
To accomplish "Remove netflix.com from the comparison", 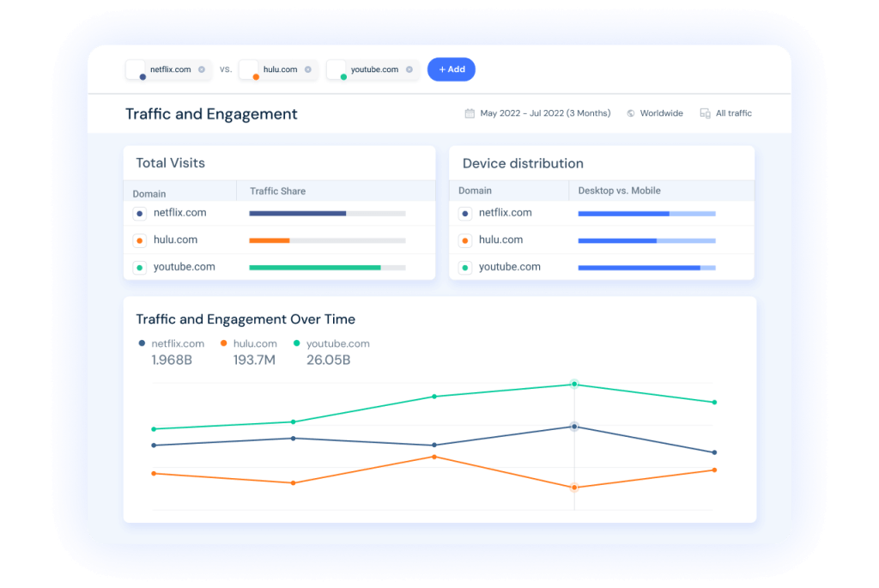I will [201, 70].
